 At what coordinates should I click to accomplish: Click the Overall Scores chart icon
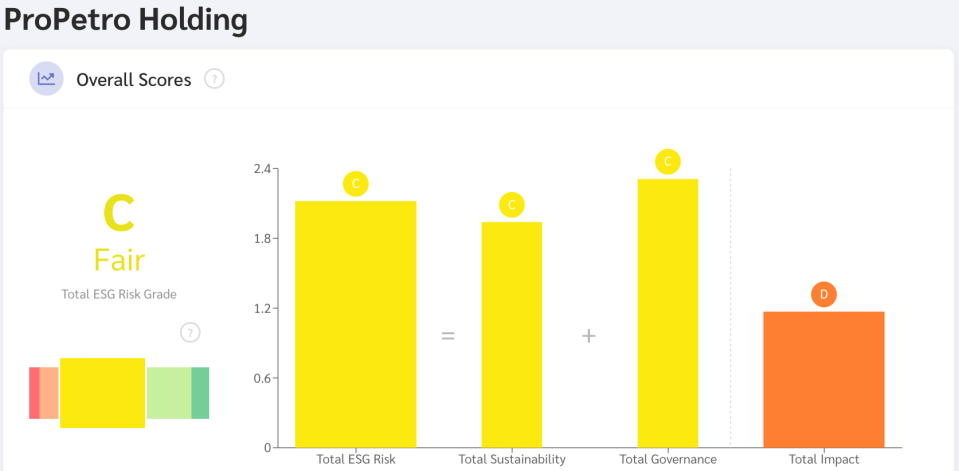tap(46, 79)
